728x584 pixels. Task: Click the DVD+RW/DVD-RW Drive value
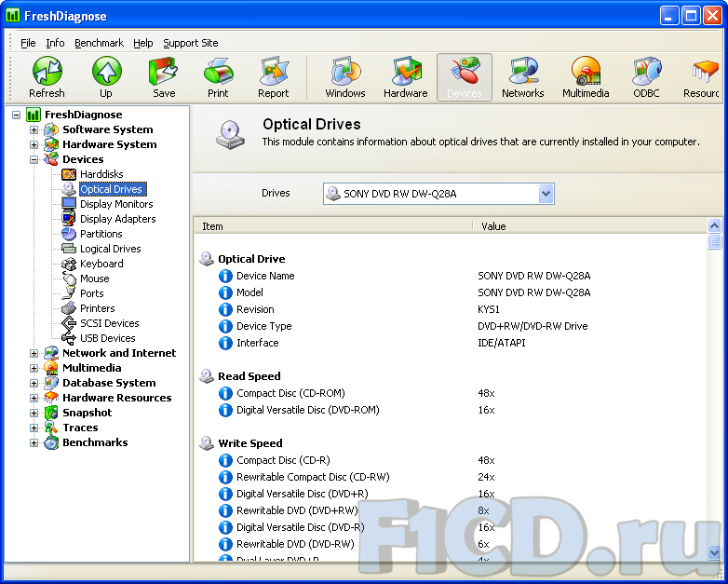pos(533,326)
